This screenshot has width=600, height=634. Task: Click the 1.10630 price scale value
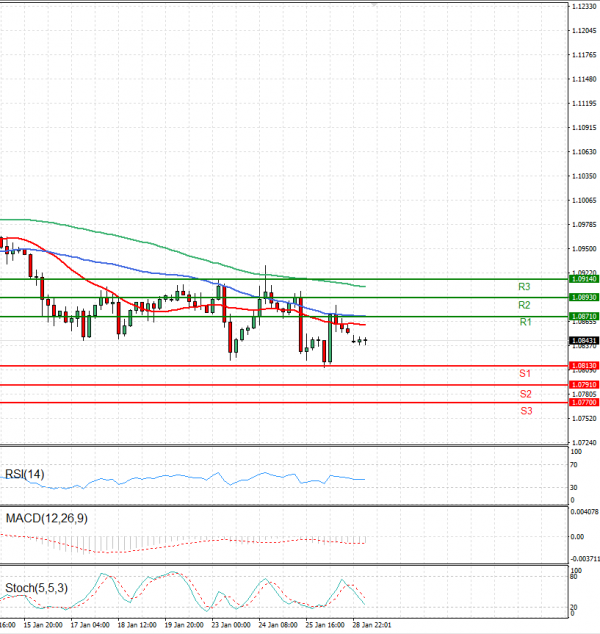pos(584,152)
